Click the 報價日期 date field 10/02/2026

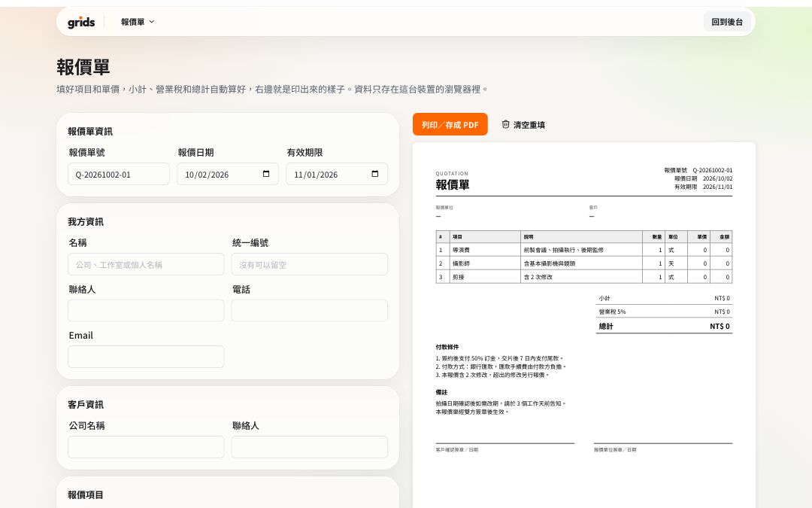pos(228,174)
